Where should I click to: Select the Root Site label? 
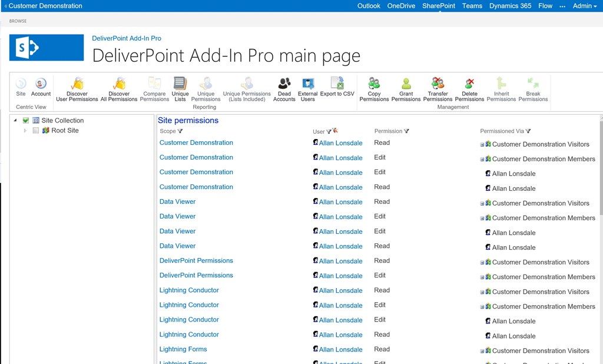click(x=65, y=130)
